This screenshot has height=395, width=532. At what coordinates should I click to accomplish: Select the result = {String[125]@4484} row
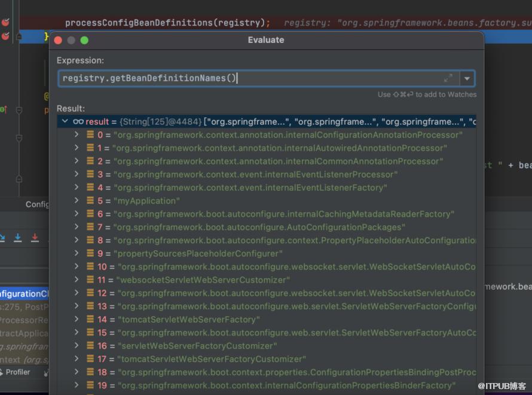(x=267, y=121)
